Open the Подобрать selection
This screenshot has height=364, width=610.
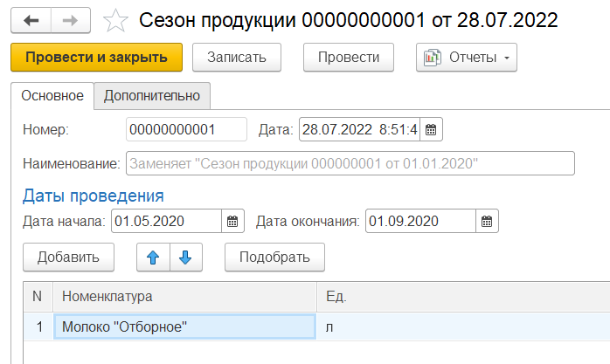point(274,257)
